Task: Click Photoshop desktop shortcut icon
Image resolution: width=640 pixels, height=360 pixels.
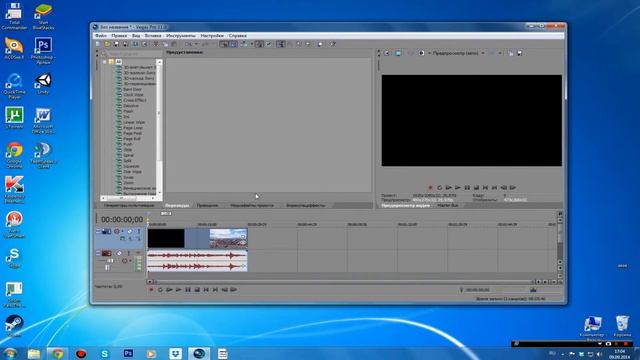Action: [43, 51]
